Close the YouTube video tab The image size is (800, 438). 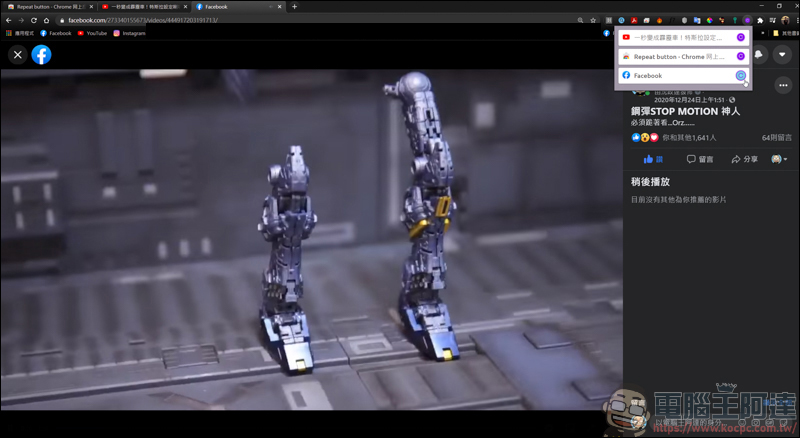click(x=186, y=7)
